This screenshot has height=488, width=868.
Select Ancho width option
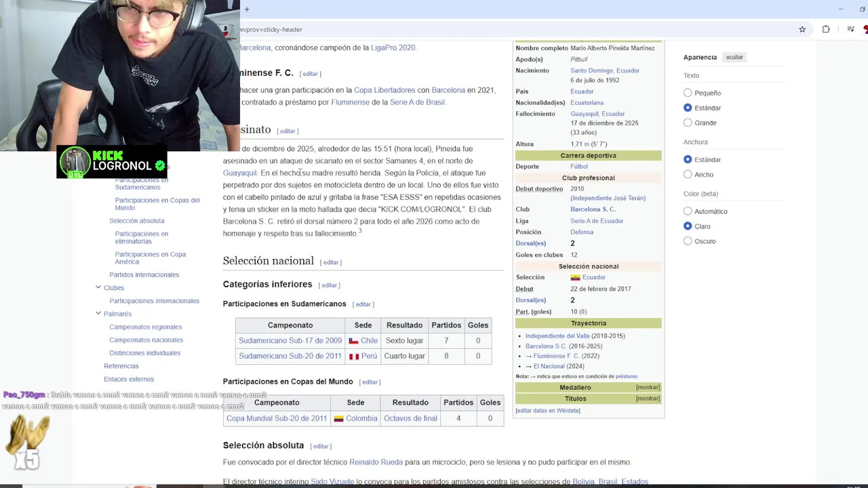(x=688, y=174)
